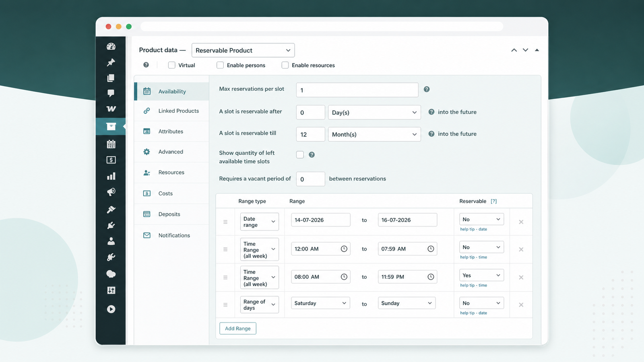Viewport: 644px width, 362px height.
Task: Tick the Enable persons checkbox
Action: tap(220, 65)
